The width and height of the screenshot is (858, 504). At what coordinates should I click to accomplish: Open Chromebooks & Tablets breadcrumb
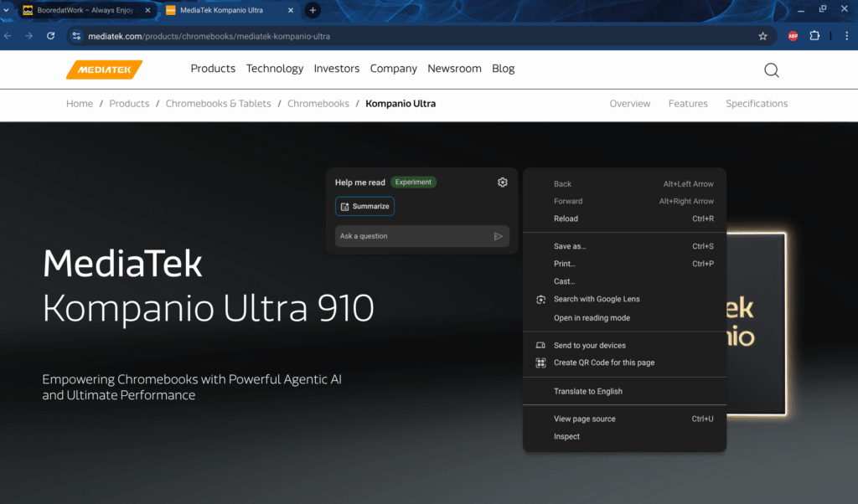pyautogui.click(x=219, y=103)
